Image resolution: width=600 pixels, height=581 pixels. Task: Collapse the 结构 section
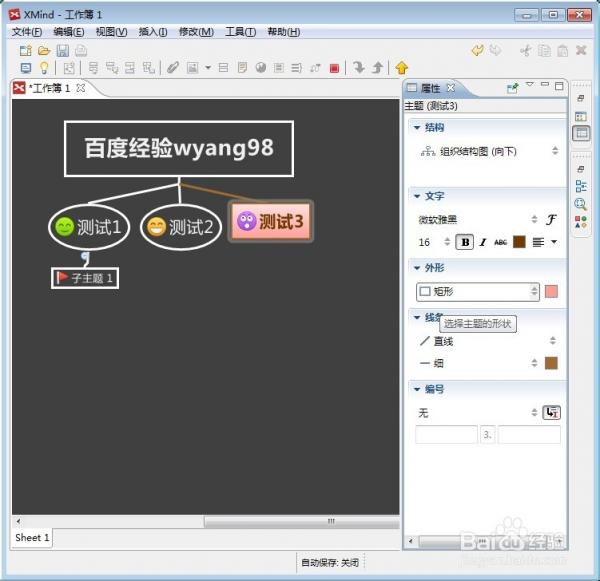click(x=417, y=127)
